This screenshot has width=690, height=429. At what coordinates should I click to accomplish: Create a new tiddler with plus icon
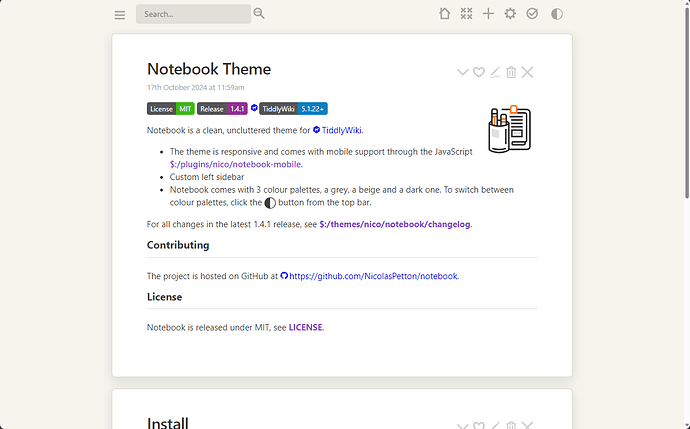tap(488, 14)
